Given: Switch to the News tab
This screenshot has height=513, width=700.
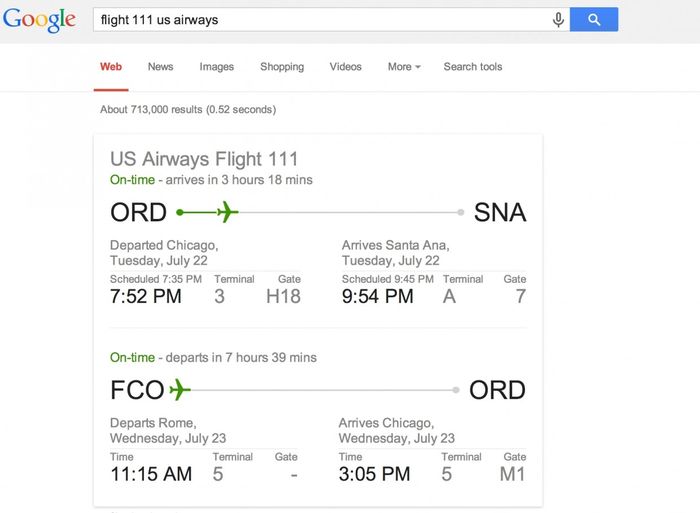Looking at the screenshot, I should pos(160,67).
